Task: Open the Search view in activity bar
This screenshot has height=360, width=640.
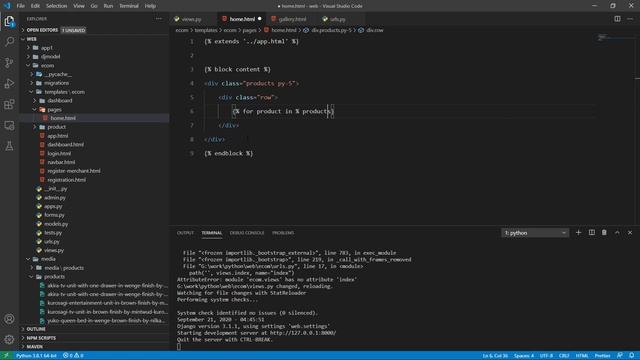Action: (x=9, y=42)
